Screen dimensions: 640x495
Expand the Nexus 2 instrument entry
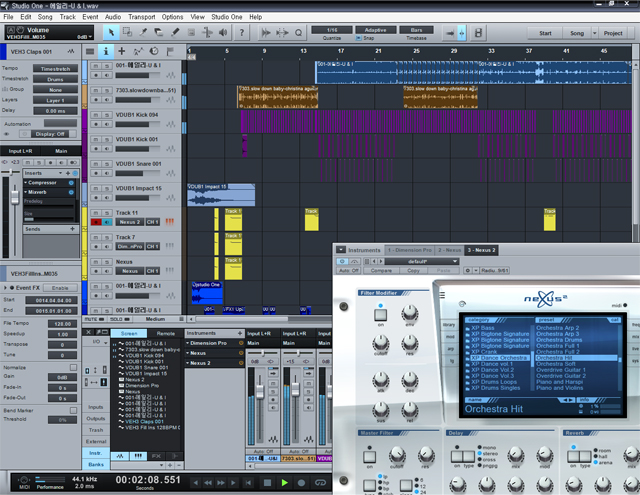pyautogui.click(x=188, y=363)
